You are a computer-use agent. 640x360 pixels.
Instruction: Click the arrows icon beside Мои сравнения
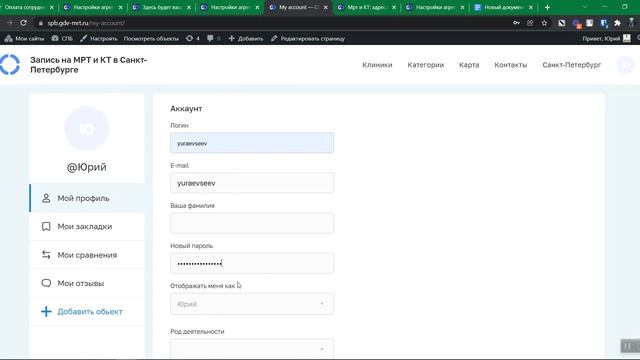coord(46,255)
